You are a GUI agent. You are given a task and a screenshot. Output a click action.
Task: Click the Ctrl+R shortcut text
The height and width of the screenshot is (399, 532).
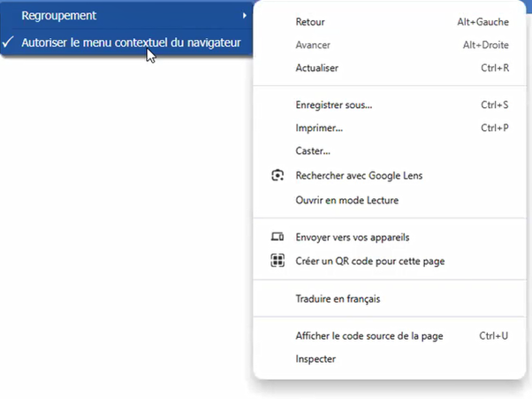495,68
